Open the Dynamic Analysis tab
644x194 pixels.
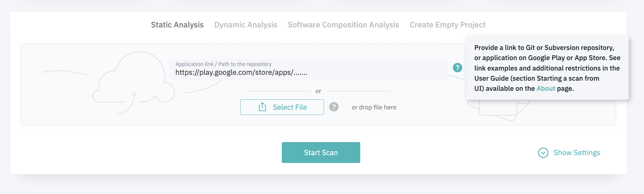(x=246, y=25)
